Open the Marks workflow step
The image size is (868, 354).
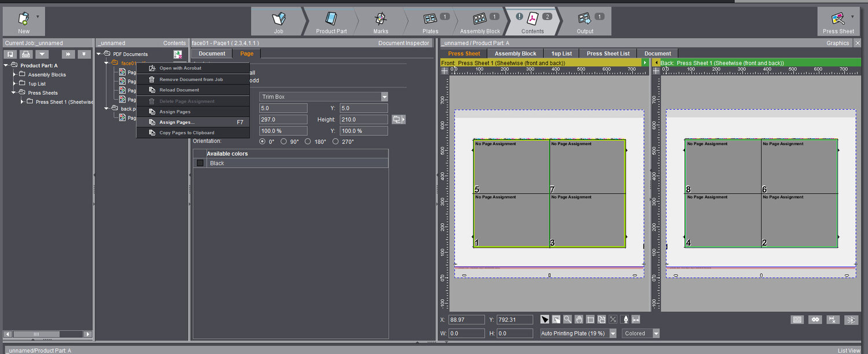pos(380,22)
